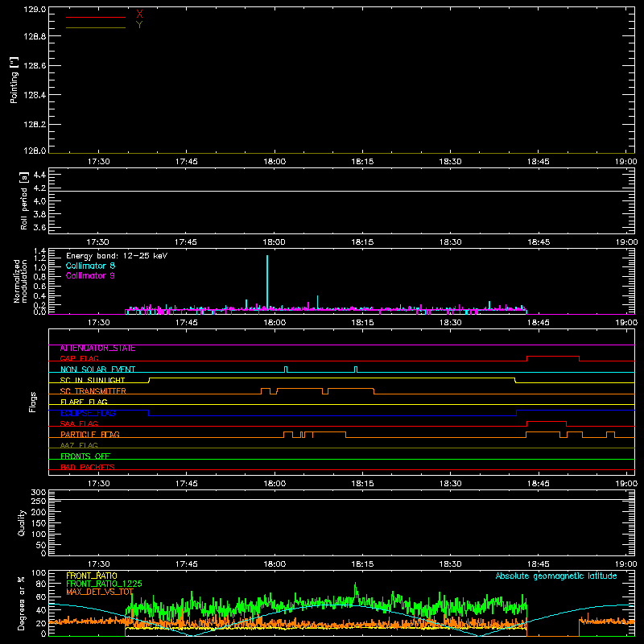Click the Roll period axis title

[x=24, y=200]
